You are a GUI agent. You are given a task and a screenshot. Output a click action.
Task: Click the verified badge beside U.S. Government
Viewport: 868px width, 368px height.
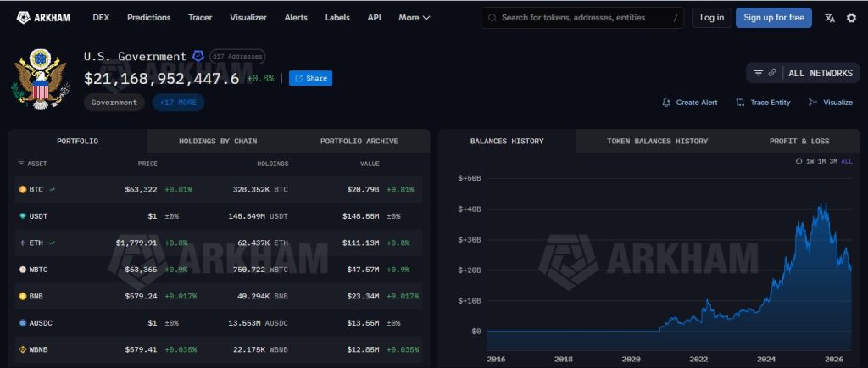click(198, 57)
